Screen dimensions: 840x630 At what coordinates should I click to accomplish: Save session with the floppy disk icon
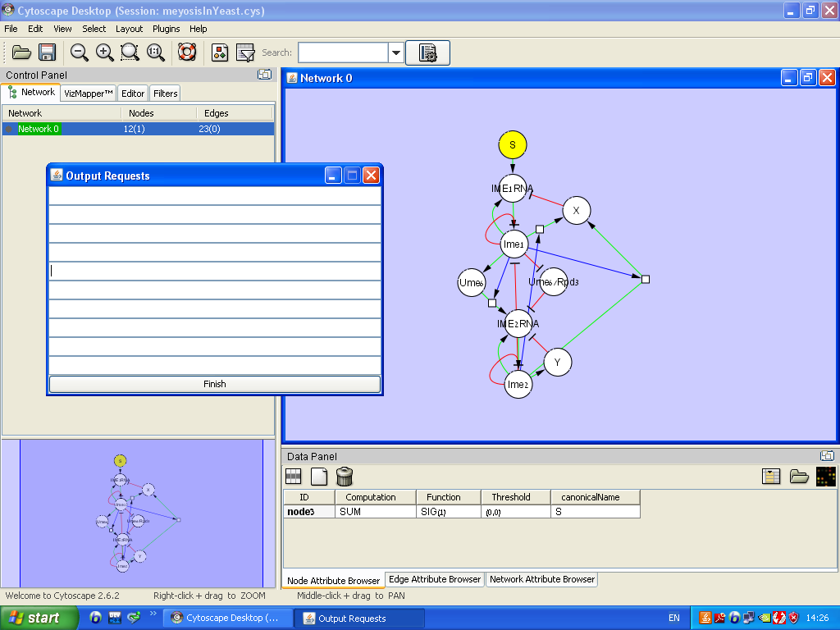(47, 52)
